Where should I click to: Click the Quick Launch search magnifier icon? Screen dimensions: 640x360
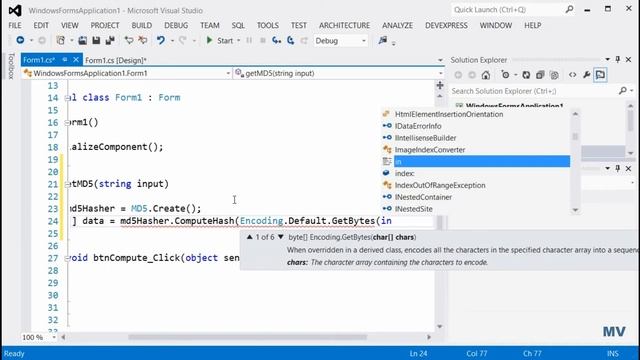pos(569,9)
